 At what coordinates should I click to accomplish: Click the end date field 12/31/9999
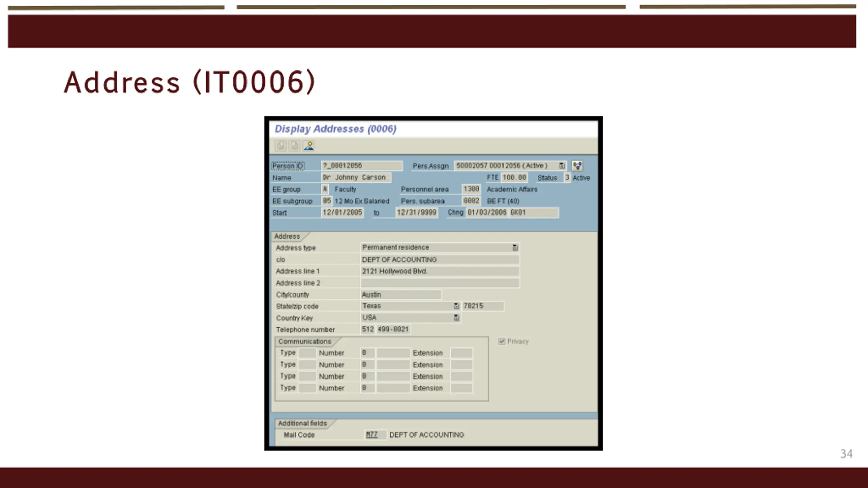click(x=417, y=212)
